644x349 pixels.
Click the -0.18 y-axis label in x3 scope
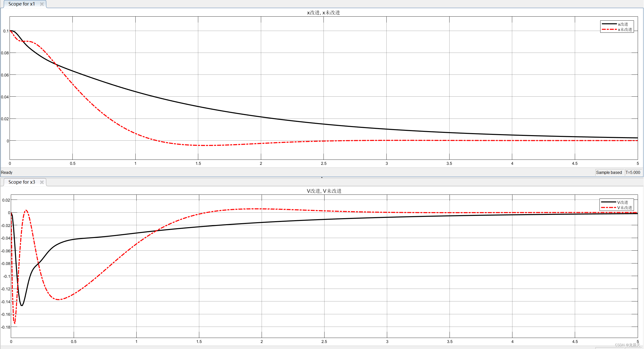click(6, 327)
